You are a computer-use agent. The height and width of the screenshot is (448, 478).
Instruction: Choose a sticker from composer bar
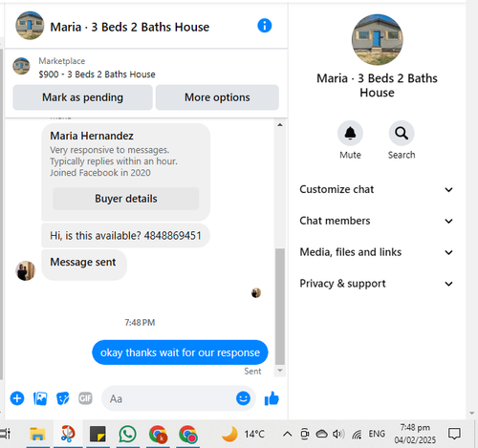[63, 398]
